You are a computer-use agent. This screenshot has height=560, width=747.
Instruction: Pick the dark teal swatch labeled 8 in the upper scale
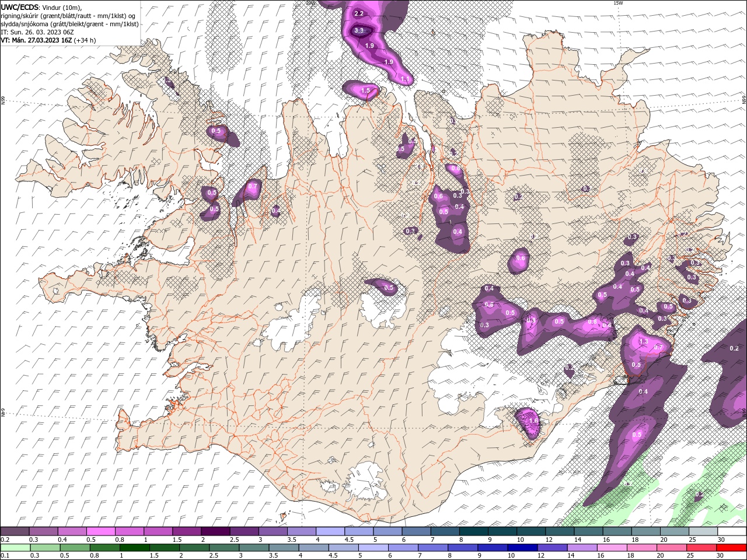point(473,531)
